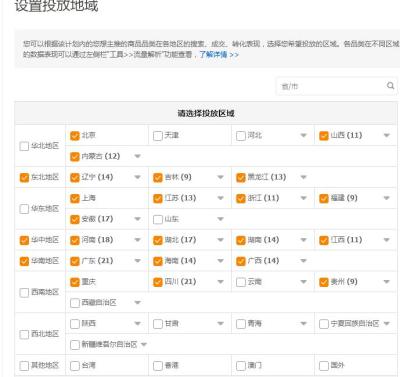400x377 pixels.
Task: Tick the 新疆维吾尔自治区 checkbox
Action: (x=75, y=345)
